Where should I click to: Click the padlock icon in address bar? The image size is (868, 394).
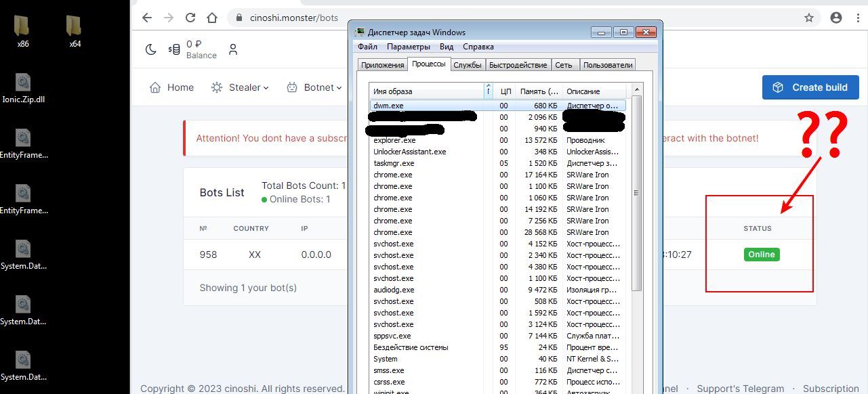(x=239, y=18)
